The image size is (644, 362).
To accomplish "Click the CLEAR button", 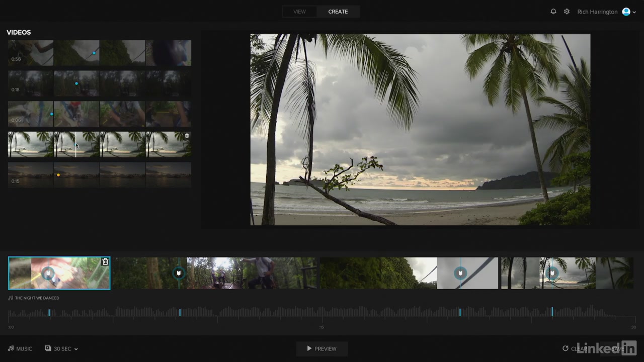I will [575, 348].
